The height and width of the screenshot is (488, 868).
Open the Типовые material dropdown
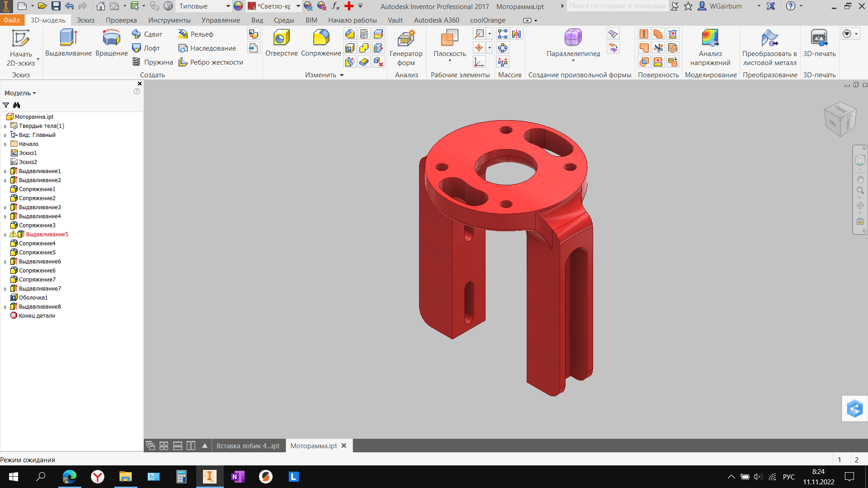pyautogui.click(x=228, y=6)
